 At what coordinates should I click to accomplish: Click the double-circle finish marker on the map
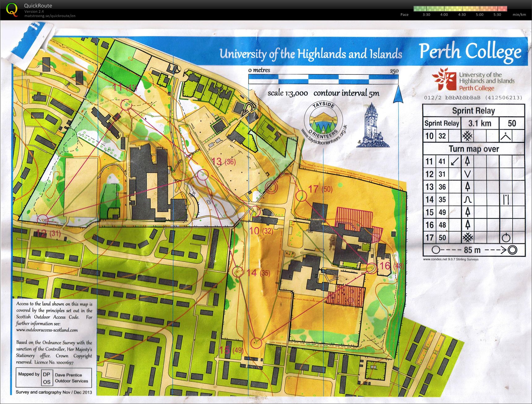click(271, 187)
